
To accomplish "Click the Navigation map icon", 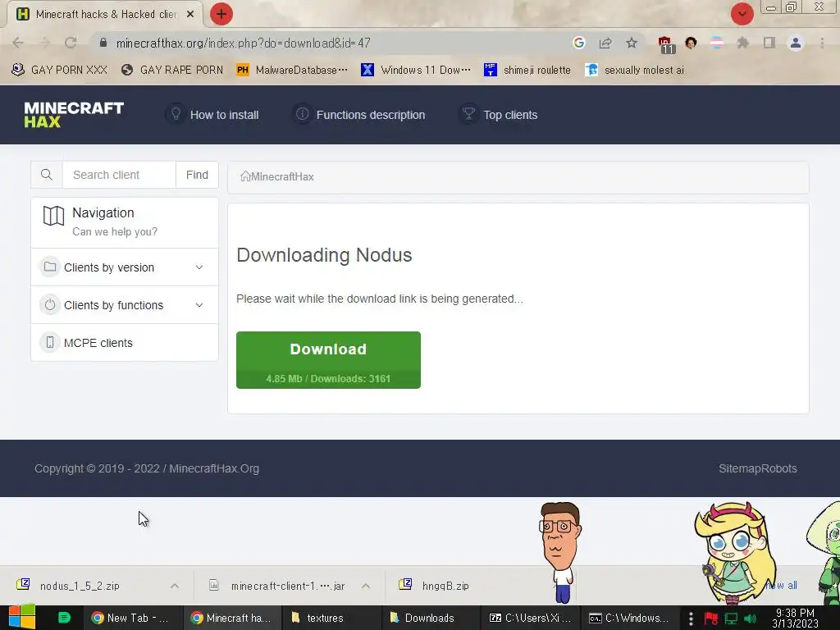I will tap(53, 216).
